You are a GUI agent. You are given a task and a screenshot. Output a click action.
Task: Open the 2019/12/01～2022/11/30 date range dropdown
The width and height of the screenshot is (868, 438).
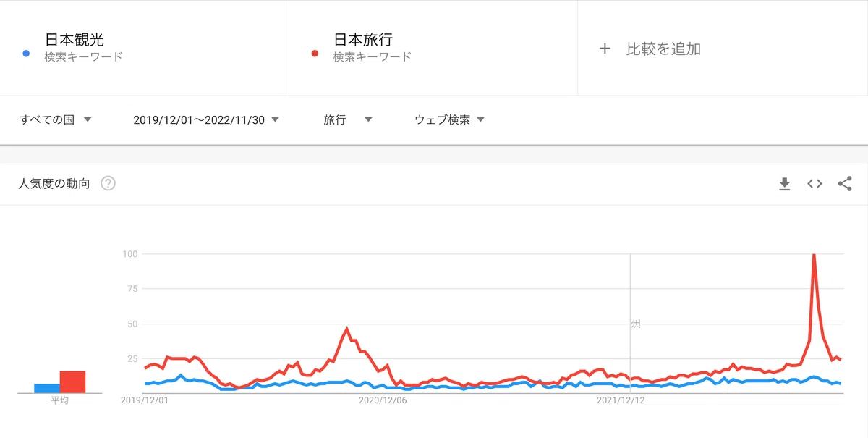206,119
